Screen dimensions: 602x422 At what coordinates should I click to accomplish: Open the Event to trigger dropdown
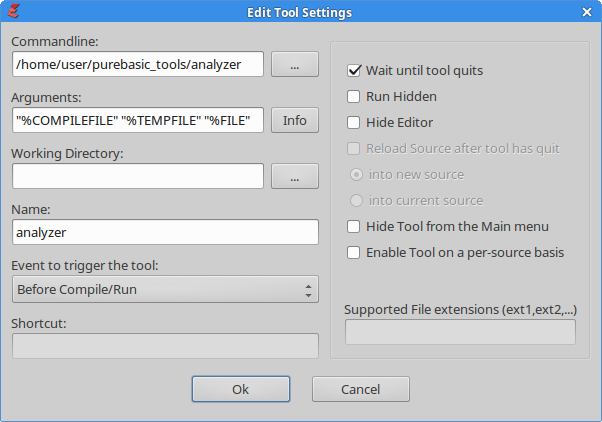pyautogui.click(x=165, y=290)
